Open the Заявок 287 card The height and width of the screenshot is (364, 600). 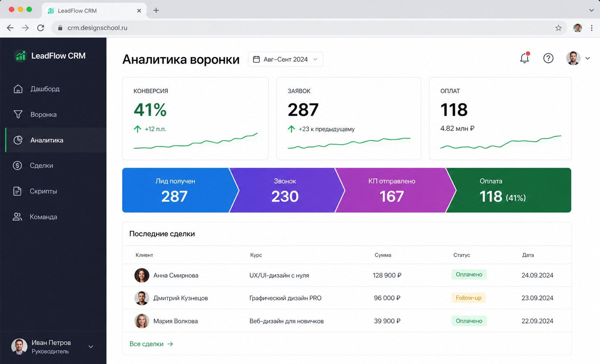[349, 118]
